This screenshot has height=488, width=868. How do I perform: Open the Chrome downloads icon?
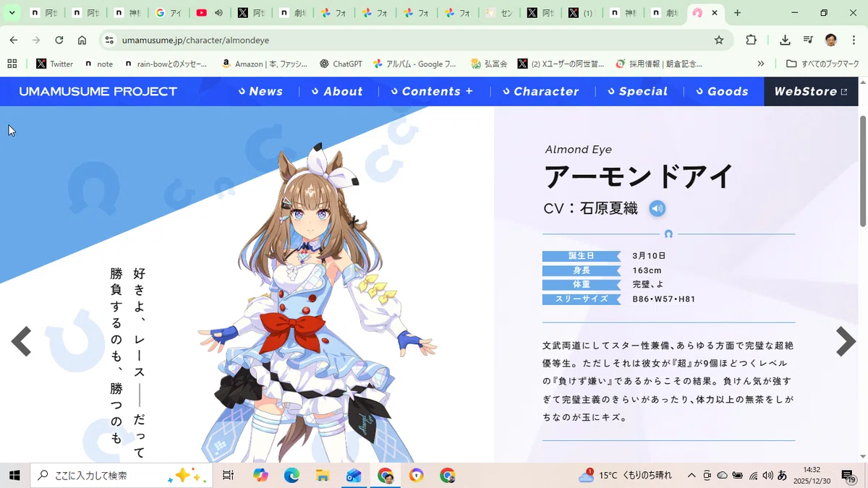click(x=785, y=40)
